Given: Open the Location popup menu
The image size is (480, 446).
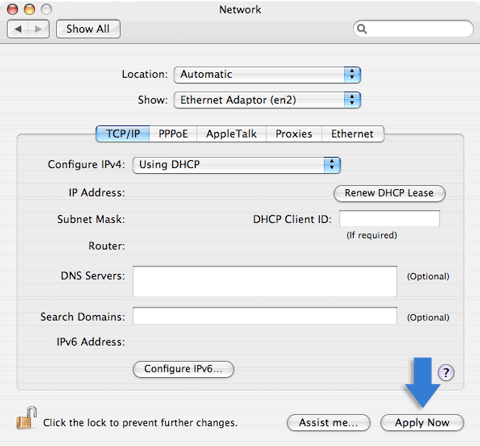Looking at the screenshot, I should point(267,74).
